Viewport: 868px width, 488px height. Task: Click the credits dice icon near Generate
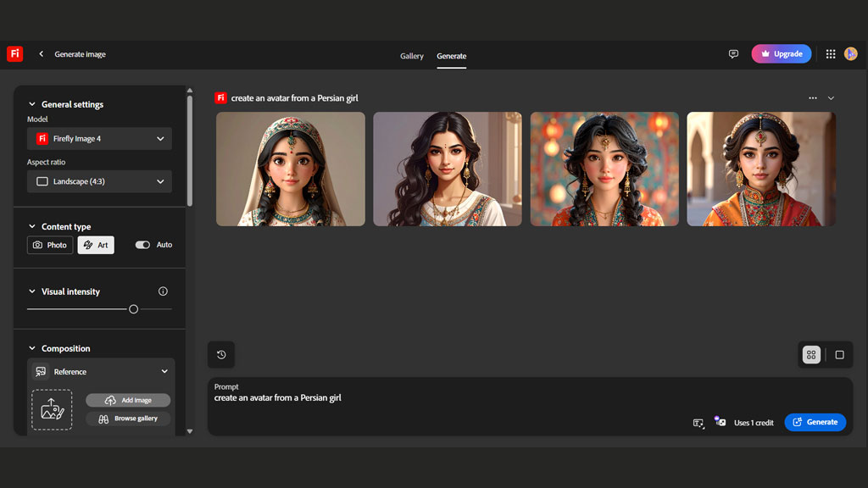(x=721, y=421)
